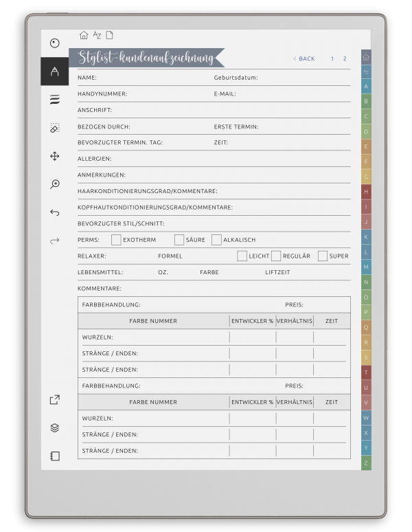This screenshot has width=412, height=532.
Task: Click the redo arrow
Action: coord(54,241)
